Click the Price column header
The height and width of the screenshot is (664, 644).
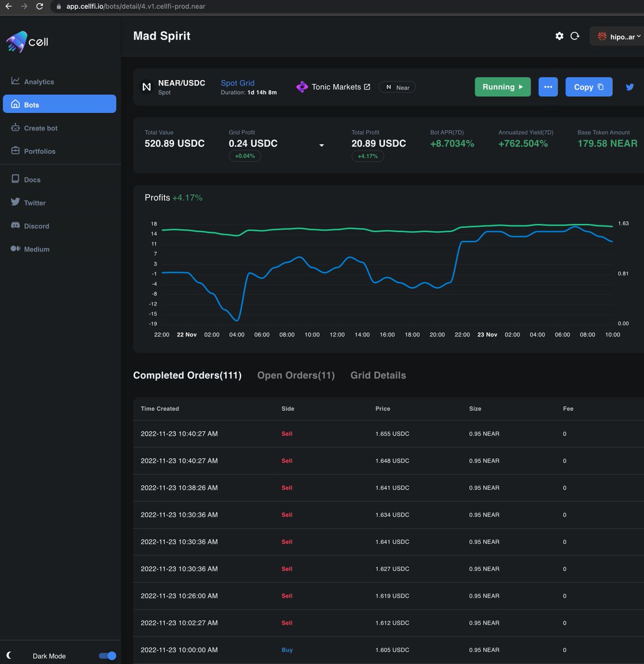(x=383, y=409)
